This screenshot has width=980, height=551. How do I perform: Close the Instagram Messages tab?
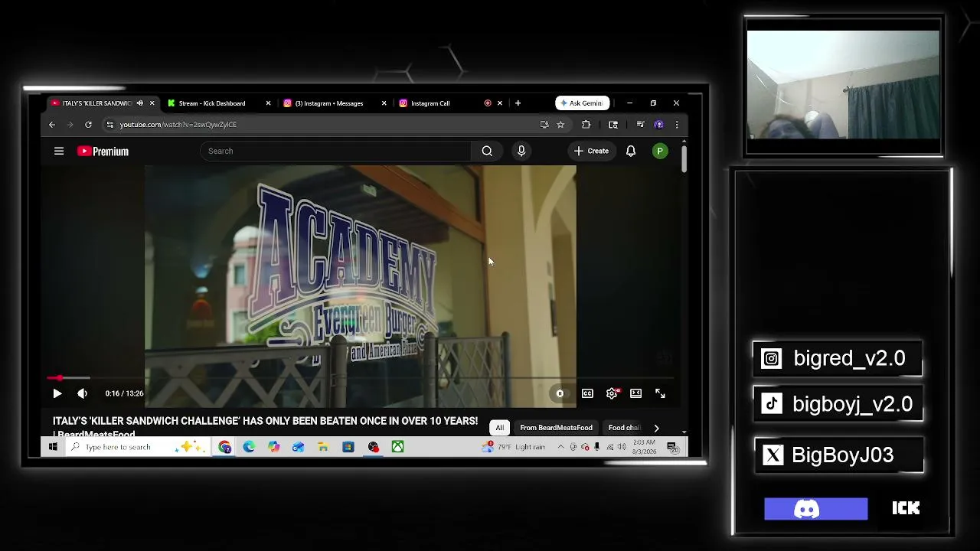pyautogui.click(x=384, y=103)
